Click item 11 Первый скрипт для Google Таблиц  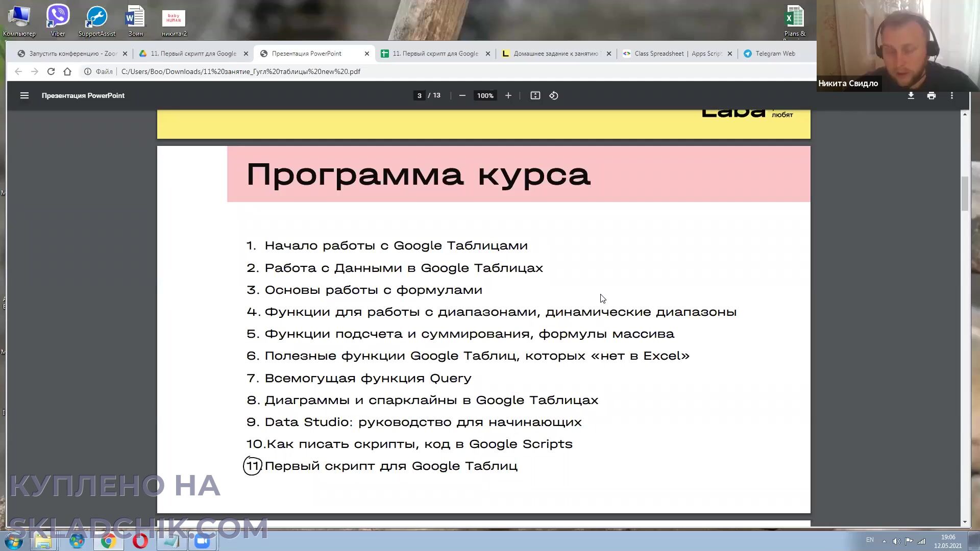(381, 466)
